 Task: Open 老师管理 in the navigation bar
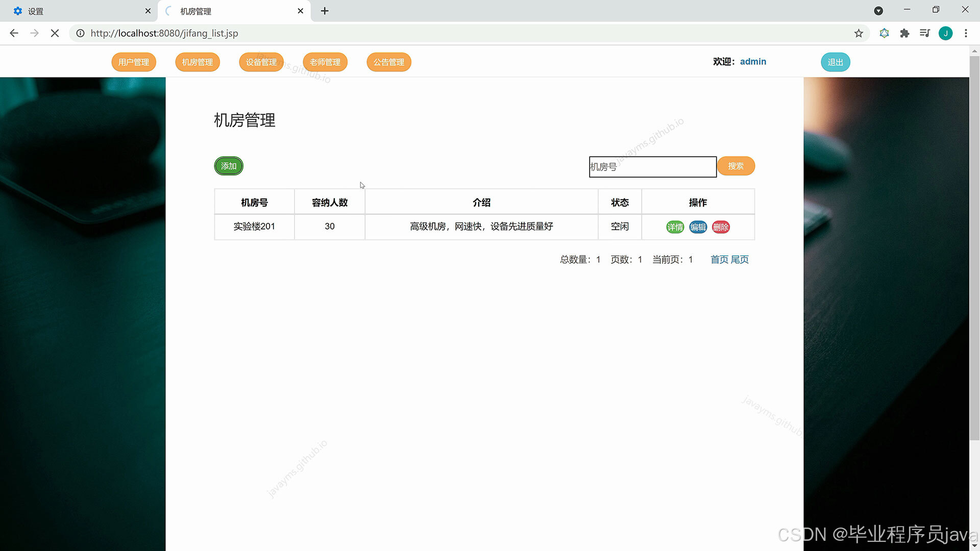point(325,62)
